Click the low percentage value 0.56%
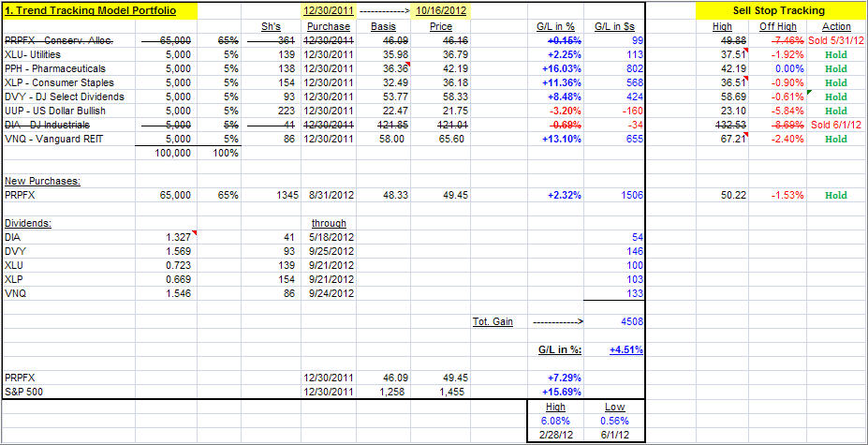This screenshot has width=868, height=445. (x=614, y=420)
